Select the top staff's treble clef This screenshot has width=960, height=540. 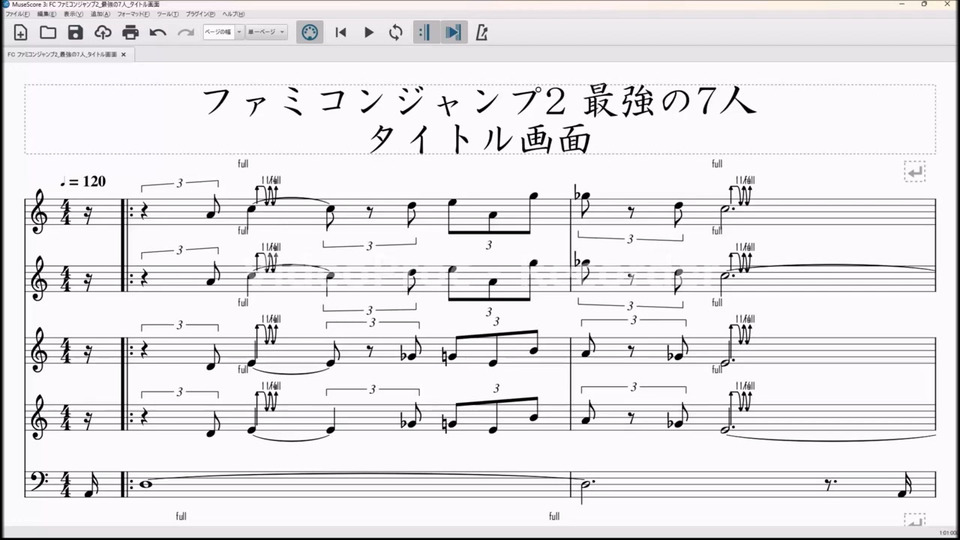point(39,211)
